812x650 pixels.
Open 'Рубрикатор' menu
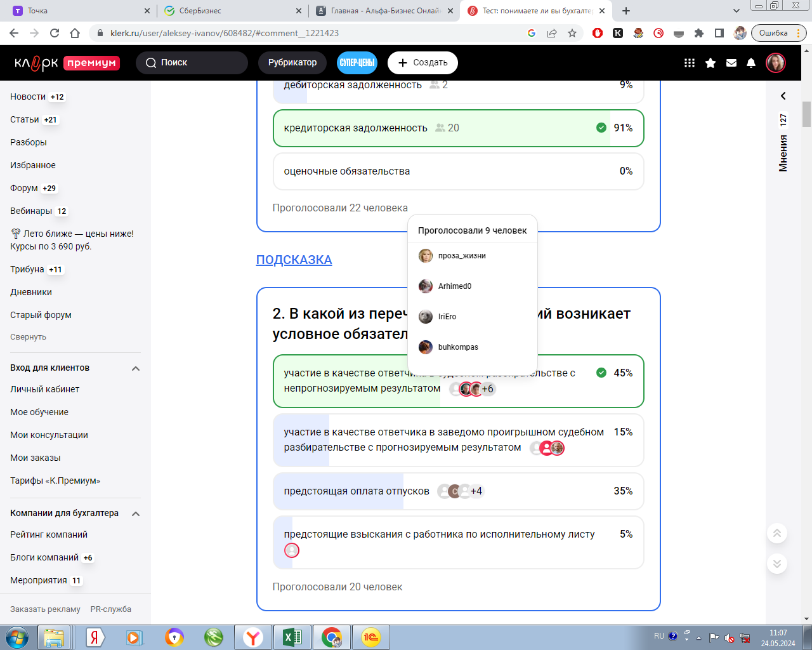292,63
